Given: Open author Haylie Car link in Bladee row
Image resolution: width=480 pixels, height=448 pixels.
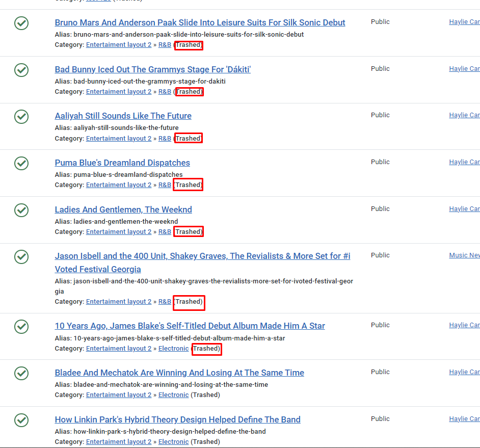Looking at the screenshot, I should click(x=464, y=372).
